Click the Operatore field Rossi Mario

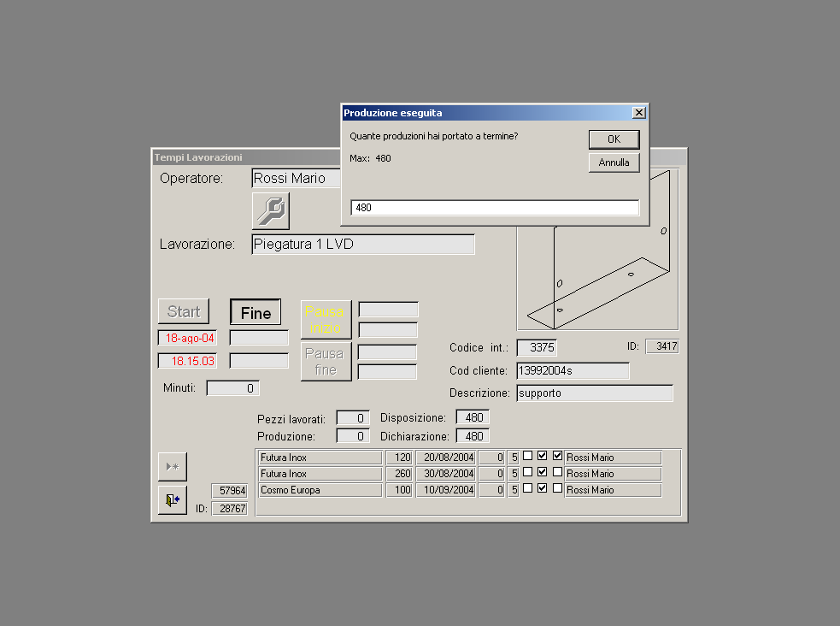point(297,178)
